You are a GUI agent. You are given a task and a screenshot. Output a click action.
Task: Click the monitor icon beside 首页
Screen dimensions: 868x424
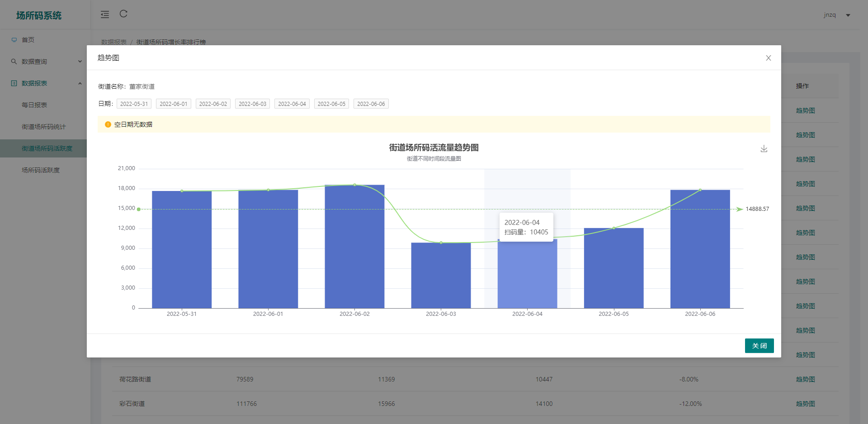[x=14, y=40]
